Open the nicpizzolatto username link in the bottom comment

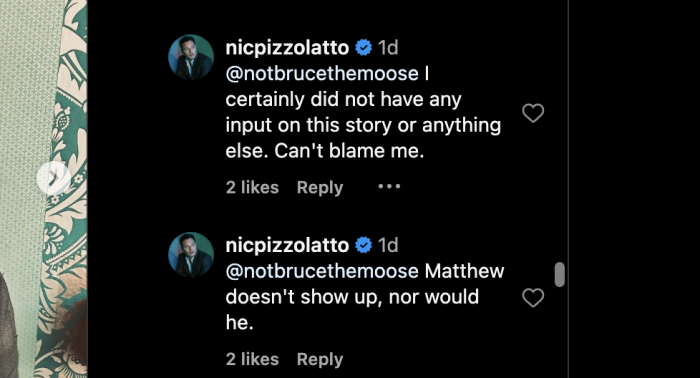(x=287, y=245)
